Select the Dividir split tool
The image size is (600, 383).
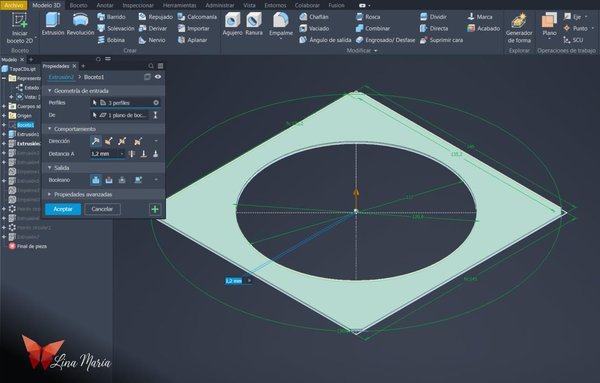(x=434, y=17)
